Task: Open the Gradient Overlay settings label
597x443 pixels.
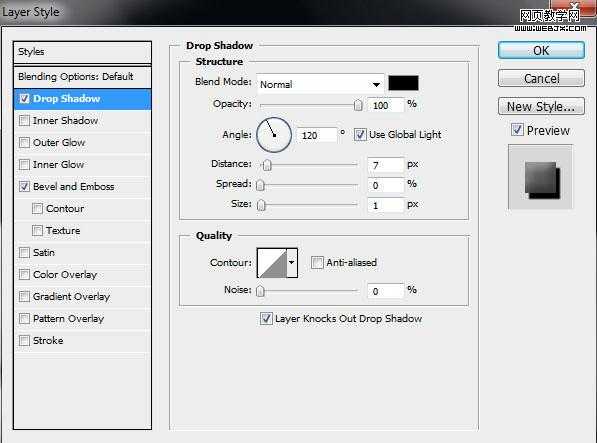Action: click(x=72, y=296)
